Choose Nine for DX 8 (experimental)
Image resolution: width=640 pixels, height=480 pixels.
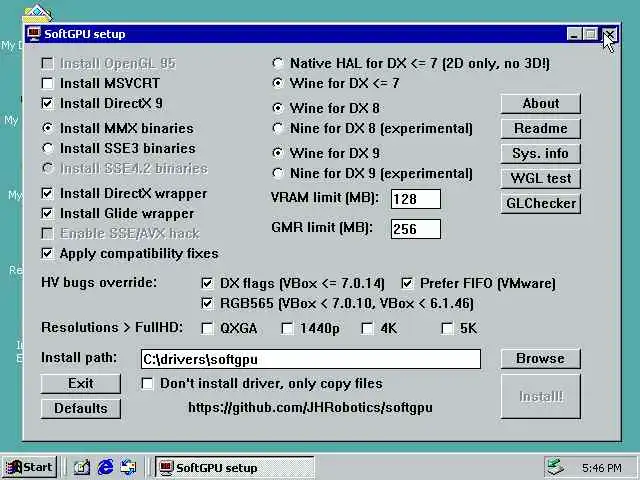pyautogui.click(x=278, y=128)
